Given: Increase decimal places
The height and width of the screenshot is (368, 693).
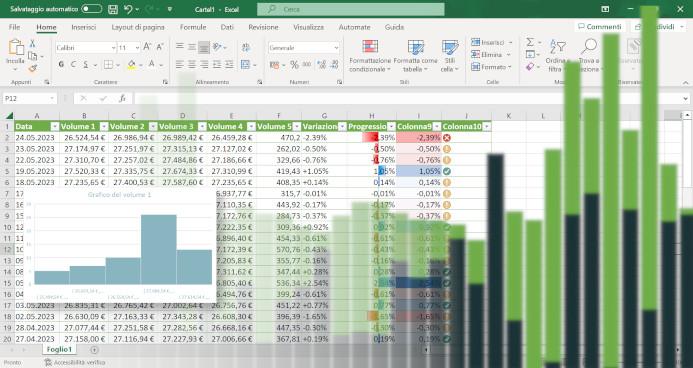Looking at the screenshot, I should pos(322,65).
